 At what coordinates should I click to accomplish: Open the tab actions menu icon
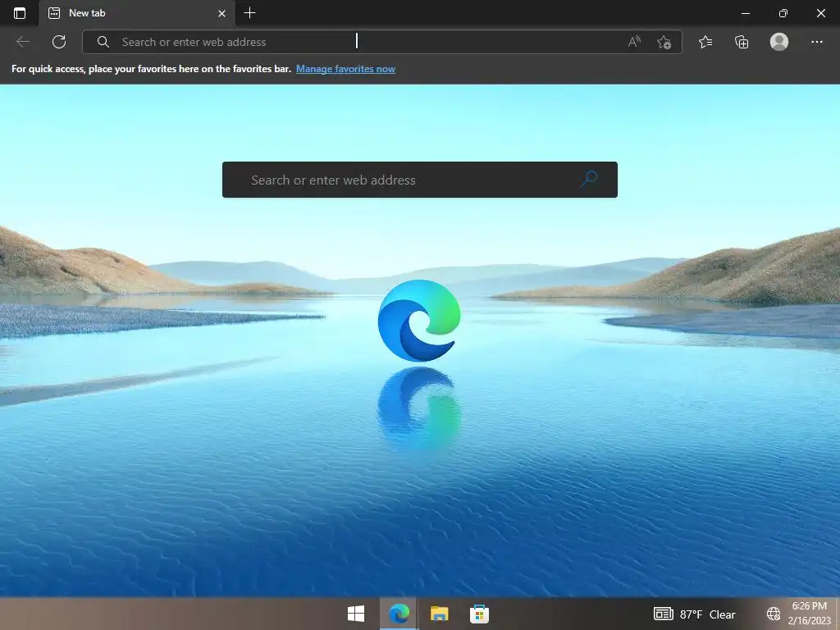[20, 13]
